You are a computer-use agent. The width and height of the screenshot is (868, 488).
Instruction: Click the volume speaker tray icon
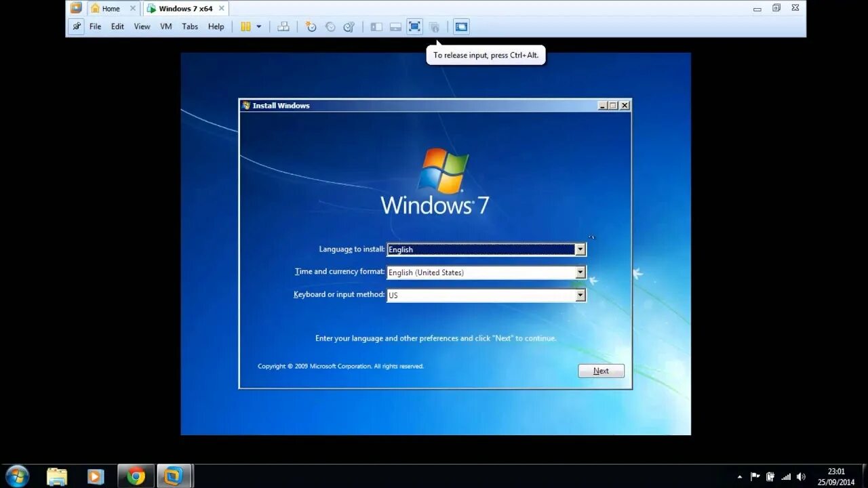(x=802, y=476)
